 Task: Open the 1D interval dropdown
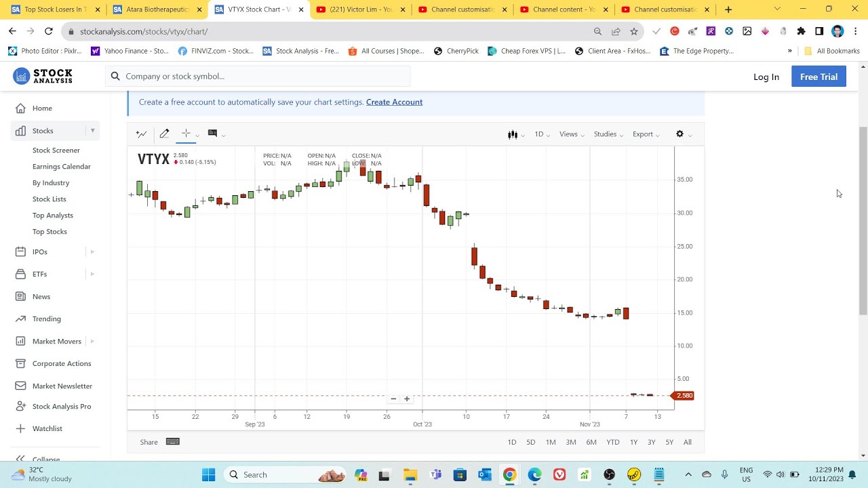[x=542, y=134]
